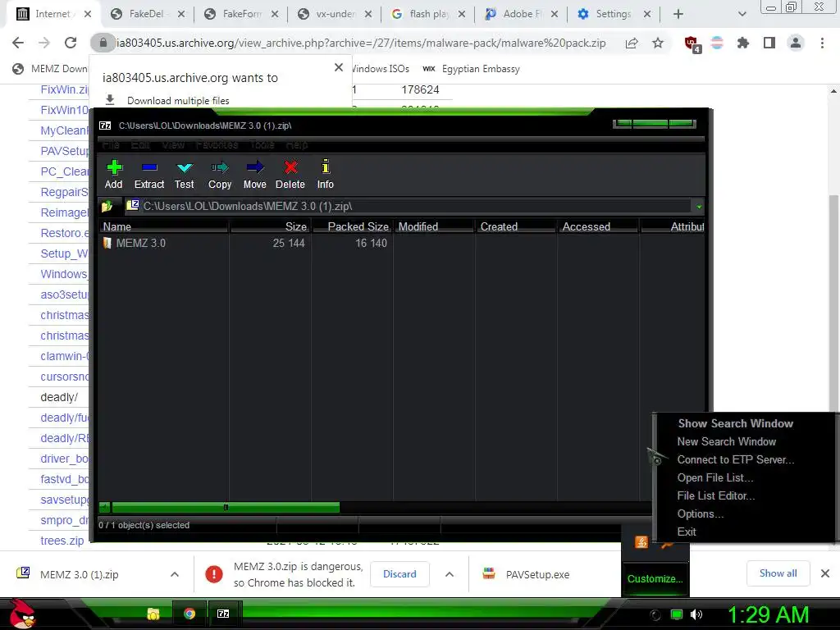This screenshot has height=630, width=840.
Task: Sort by the Size column header
Action: tap(270, 226)
